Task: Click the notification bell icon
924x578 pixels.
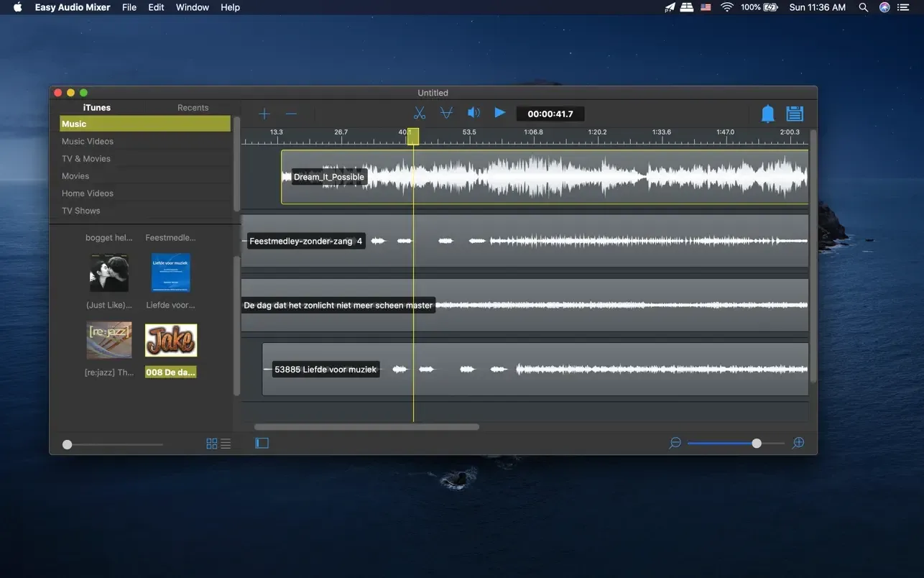Action: [767, 113]
